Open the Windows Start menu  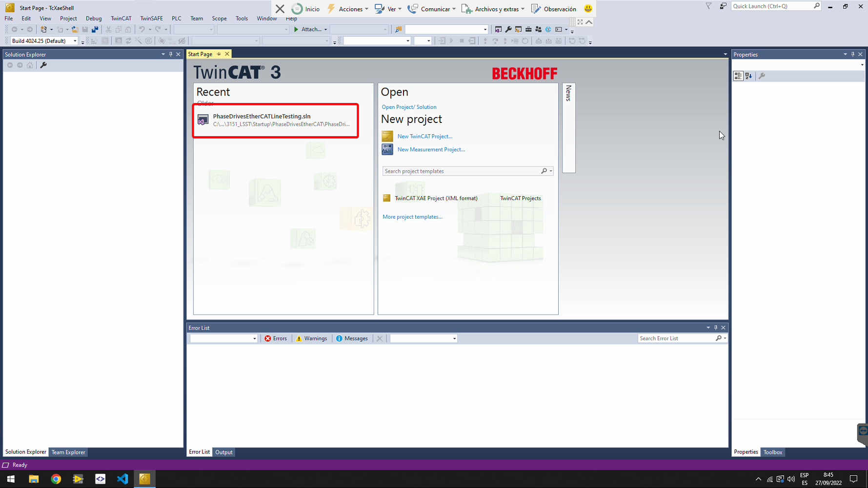(x=11, y=479)
